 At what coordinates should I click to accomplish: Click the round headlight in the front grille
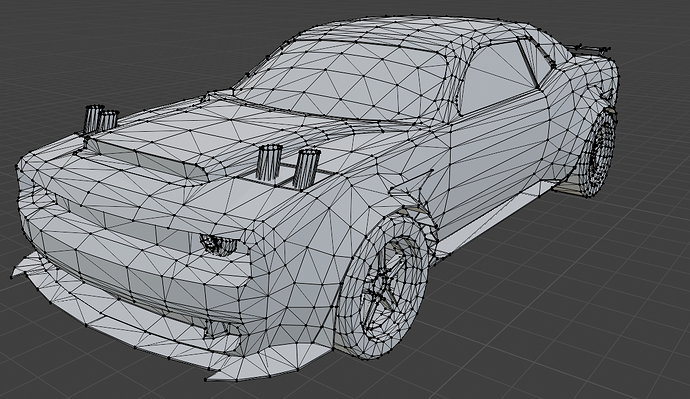(x=219, y=245)
